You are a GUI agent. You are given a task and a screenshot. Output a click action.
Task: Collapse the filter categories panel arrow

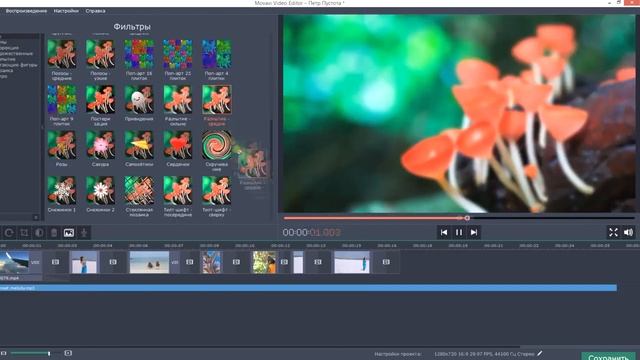point(42,127)
